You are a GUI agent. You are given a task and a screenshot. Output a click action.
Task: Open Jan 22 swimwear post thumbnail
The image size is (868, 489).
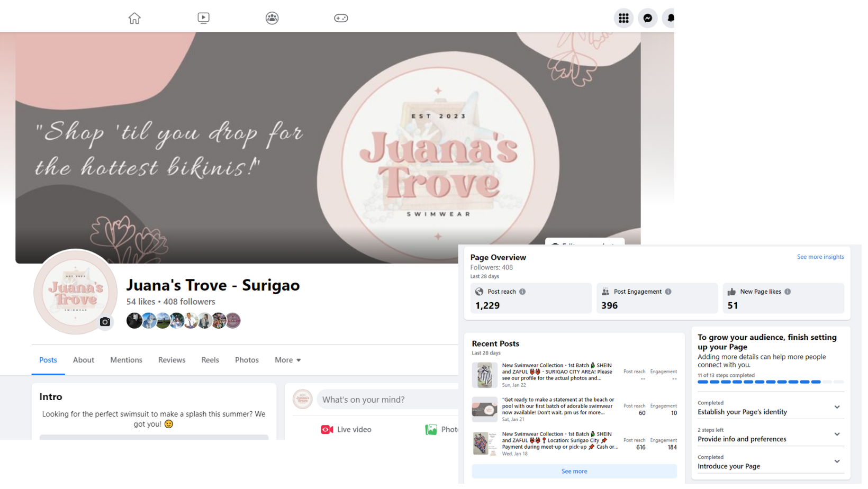click(484, 375)
